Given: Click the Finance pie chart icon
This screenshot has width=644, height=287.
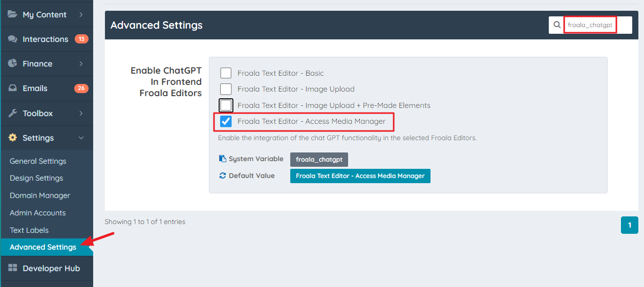Looking at the screenshot, I should tap(13, 63).
